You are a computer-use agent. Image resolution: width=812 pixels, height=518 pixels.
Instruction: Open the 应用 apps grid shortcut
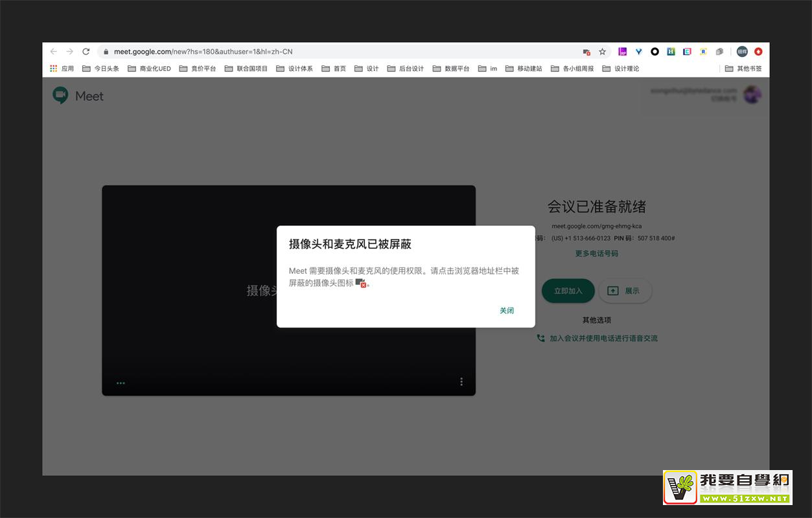point(62,69)
